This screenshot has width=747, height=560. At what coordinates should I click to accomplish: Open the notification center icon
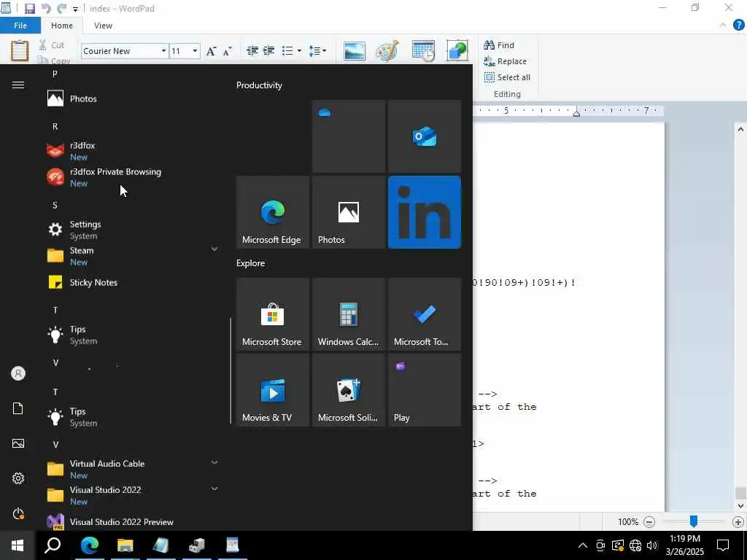tap(723, 545)
